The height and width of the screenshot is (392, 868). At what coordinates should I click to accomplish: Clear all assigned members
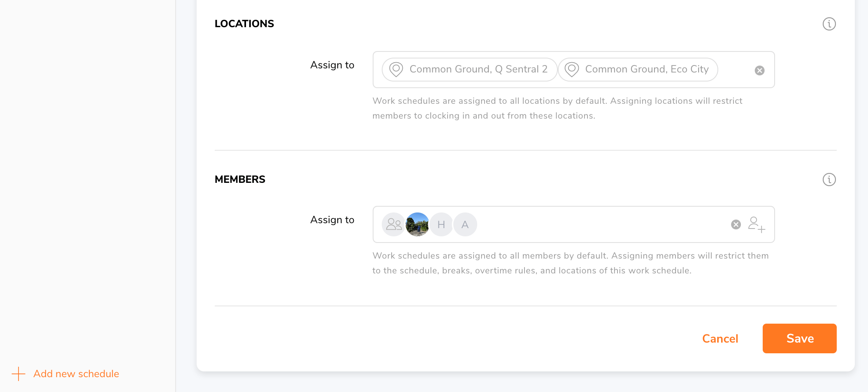point(736,224)
